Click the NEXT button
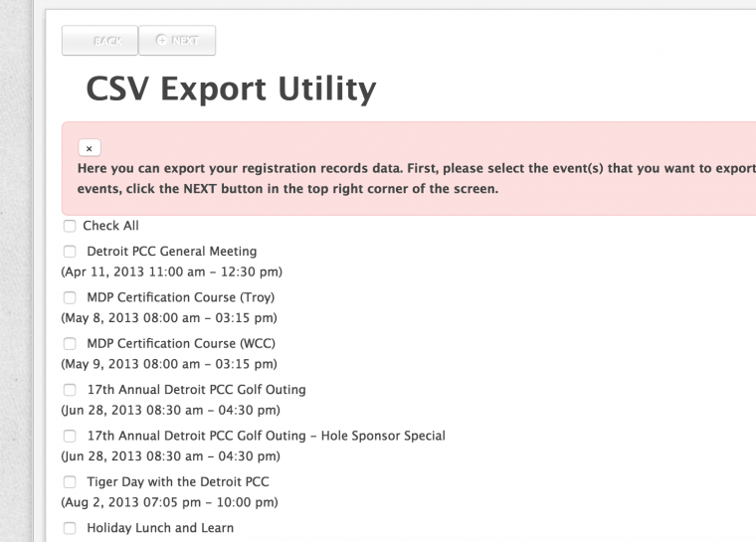756x542 pixels. pyautogui.click(x=177, y=41)
